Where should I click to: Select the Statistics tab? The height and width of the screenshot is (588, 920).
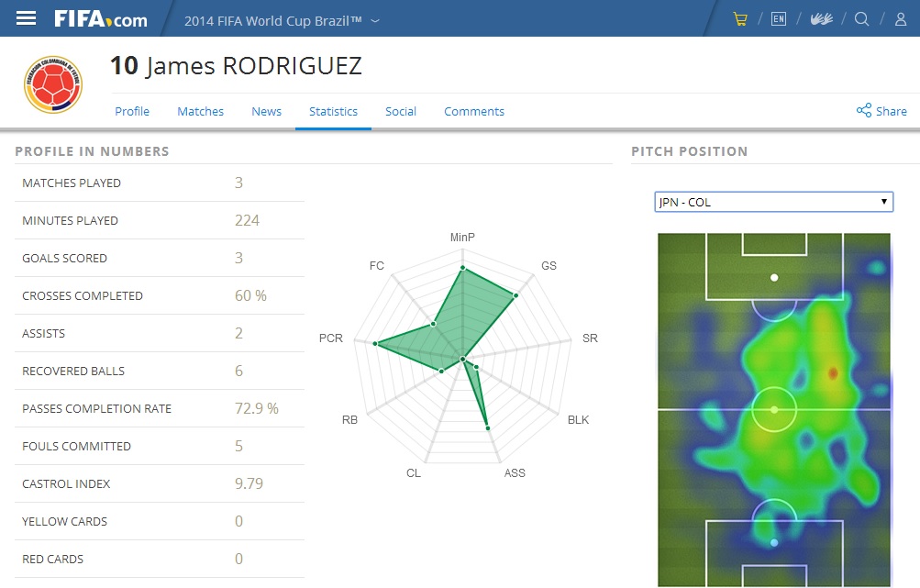(333, 111)
